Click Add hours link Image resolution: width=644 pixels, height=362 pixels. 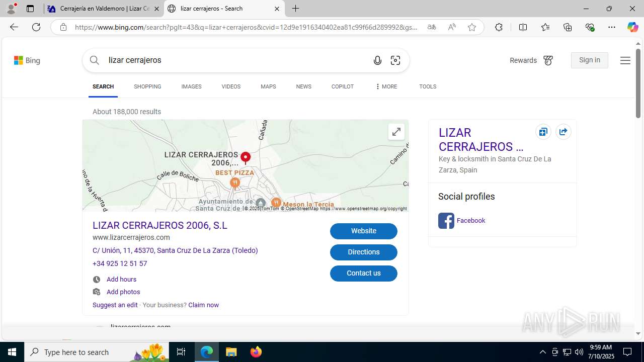[x=121, y=280]
